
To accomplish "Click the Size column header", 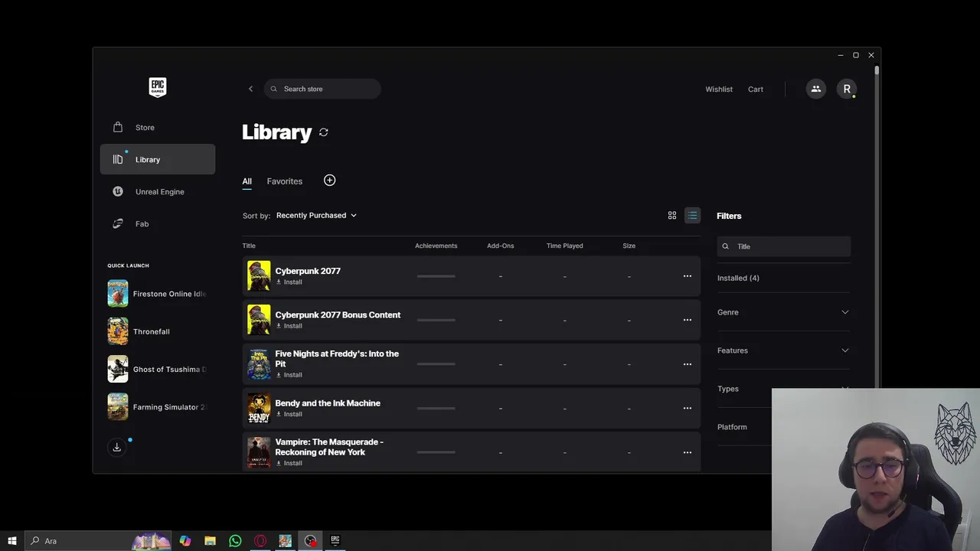I will pyautogui.click(x=629, y=246).
